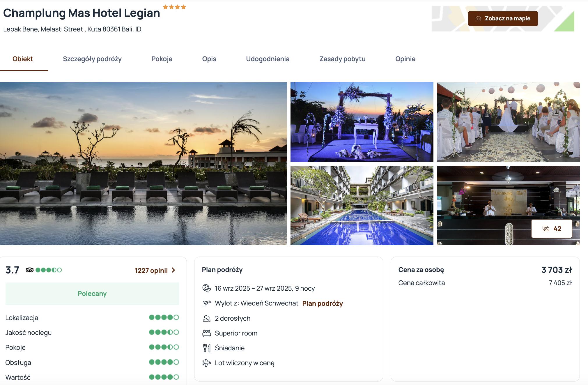Open the Szczegóły podróży tab

click(92, 59)
